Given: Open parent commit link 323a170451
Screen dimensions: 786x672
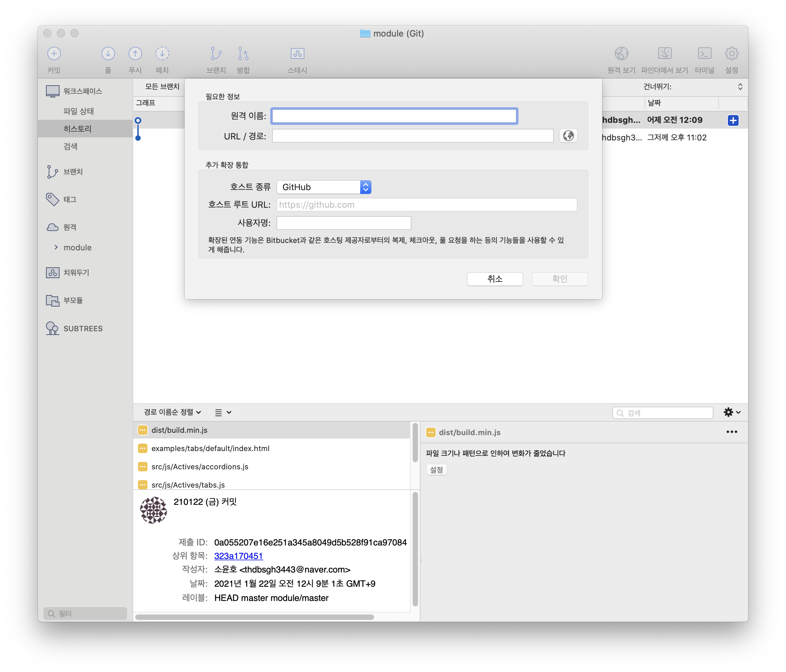Looking at the screenshot, I should (238, 556).
